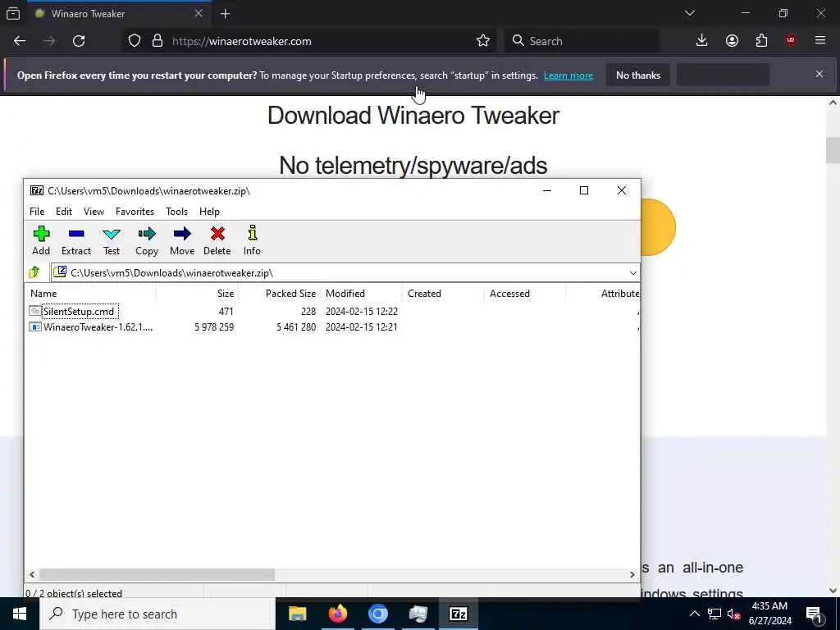List all Firefox tabs with chevron

(689, 13)
